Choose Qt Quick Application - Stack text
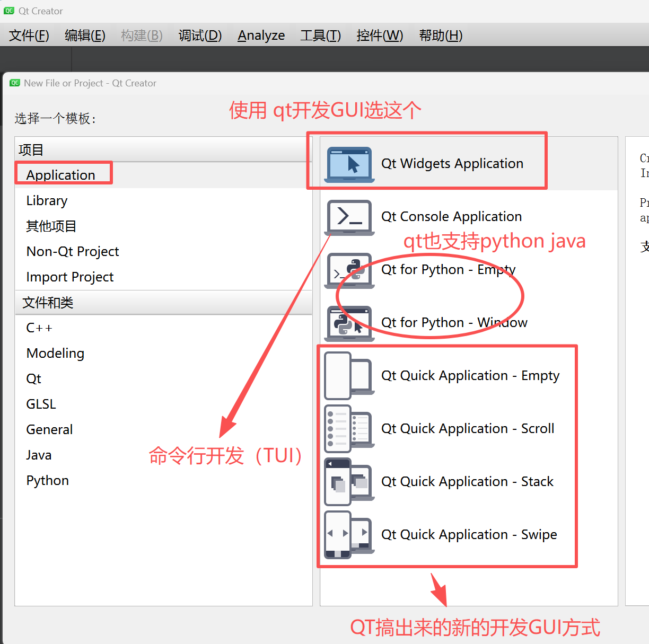This screenshot has height=644, width=649. 468,481
